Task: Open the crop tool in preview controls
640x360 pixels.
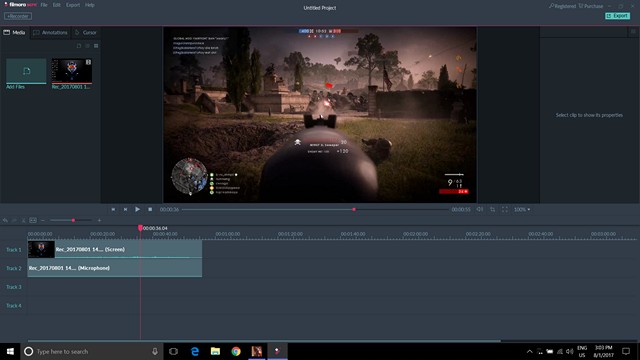Action: click(493, 209)
